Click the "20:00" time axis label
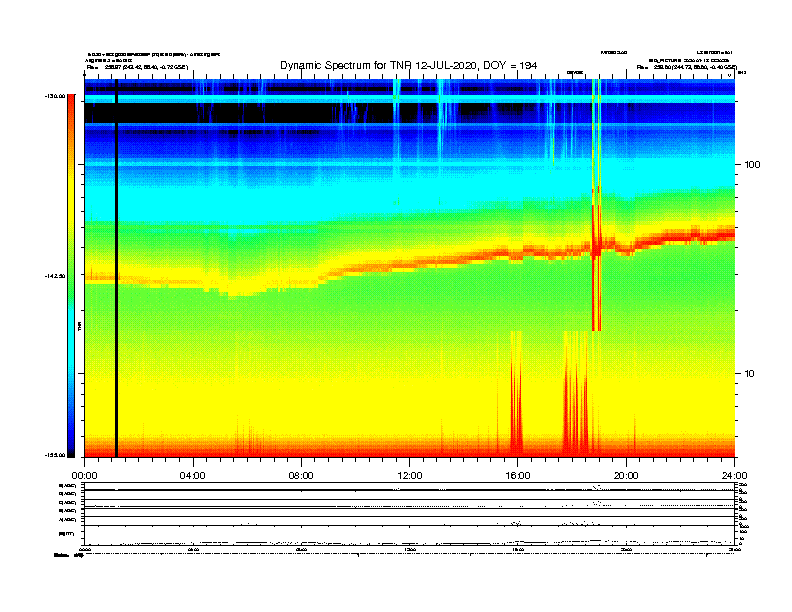 click(x=626, y=476)
